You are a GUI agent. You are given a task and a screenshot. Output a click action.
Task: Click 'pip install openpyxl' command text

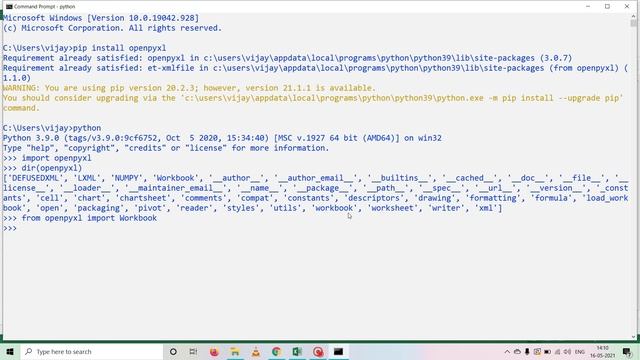click(120, 48)
